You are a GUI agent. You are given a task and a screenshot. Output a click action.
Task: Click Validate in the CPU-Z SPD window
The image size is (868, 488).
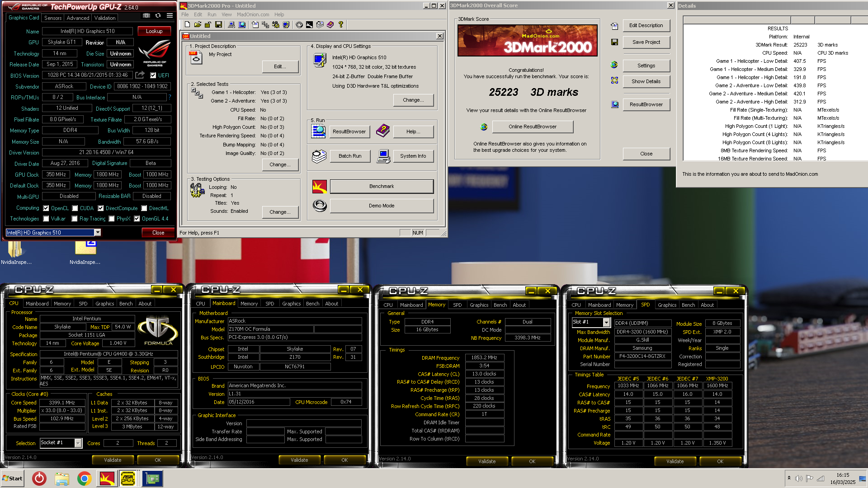675,461
